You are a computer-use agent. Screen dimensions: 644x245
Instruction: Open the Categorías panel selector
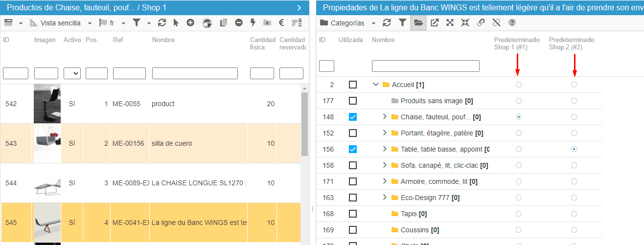coord(347,23)
